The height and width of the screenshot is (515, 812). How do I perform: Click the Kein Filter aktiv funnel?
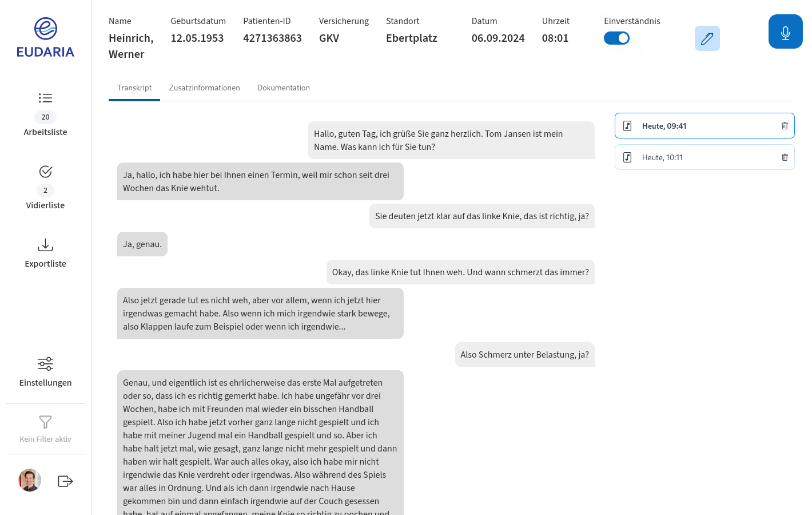click(x=45, y=422)
